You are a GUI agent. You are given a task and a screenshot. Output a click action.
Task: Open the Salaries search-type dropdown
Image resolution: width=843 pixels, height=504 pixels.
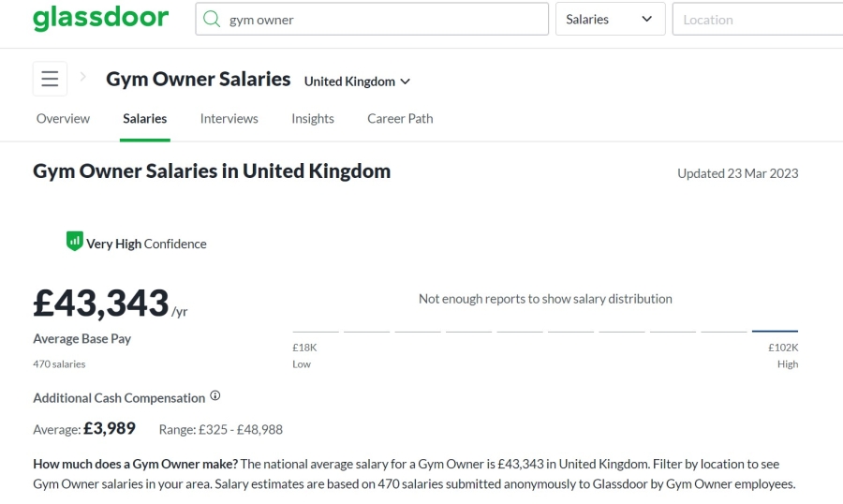coord(610,19)
